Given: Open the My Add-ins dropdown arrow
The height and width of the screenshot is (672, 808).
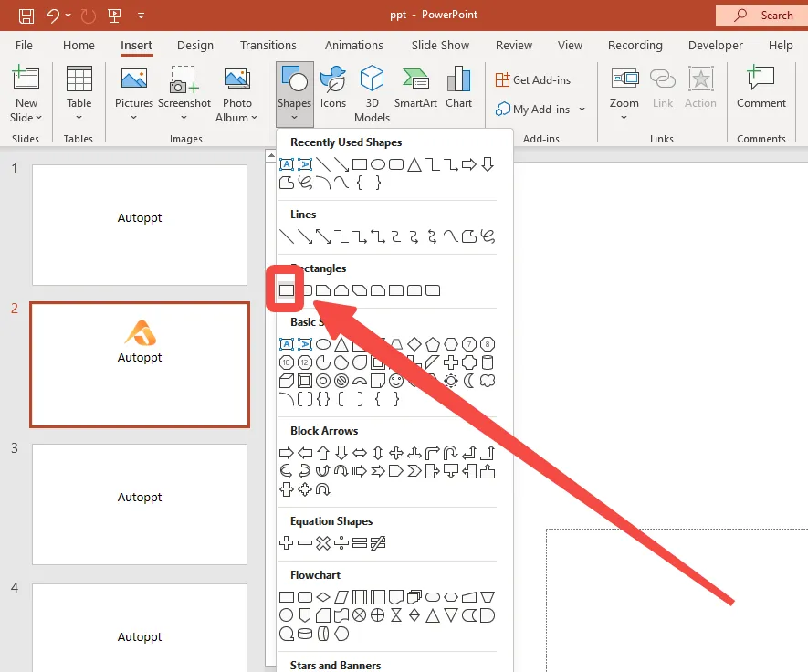Looking at the screenshot, I should click(582, 110).
